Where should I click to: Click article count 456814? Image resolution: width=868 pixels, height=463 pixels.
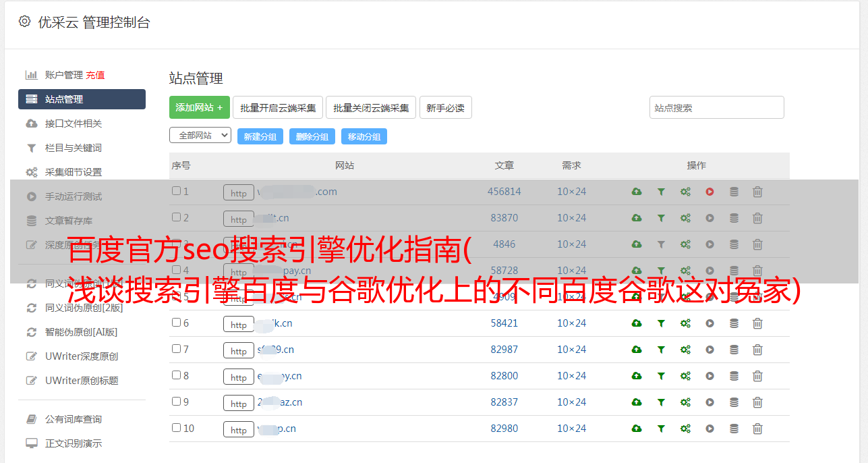point(504,192)
